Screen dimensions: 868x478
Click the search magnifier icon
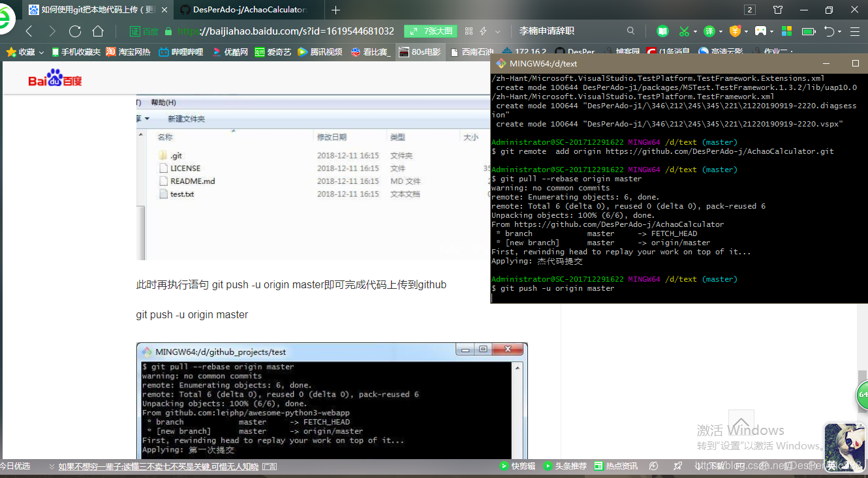630,31
